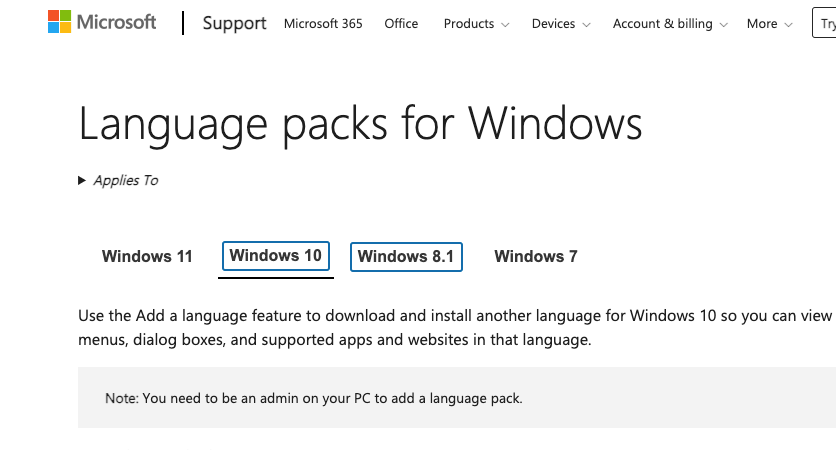The height and width of the screenshot is (450, 836).
Task: Expand the Products dropdown menu
Action: pos(476,23)
